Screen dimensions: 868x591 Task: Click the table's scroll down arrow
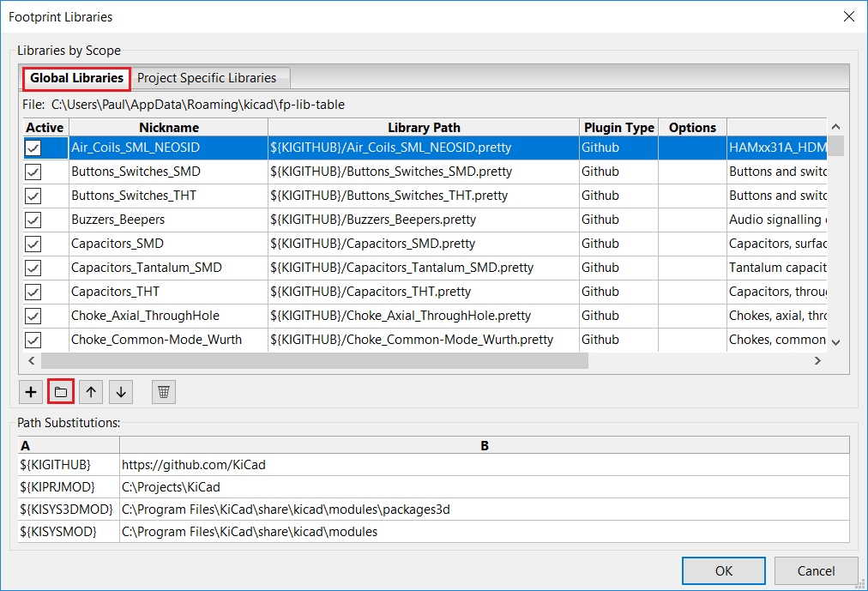(x=836, y=342)
